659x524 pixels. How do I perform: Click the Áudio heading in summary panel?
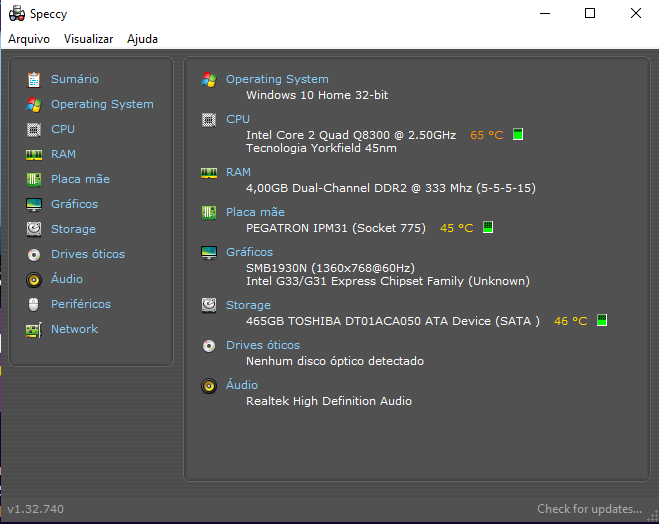[242, 384]
